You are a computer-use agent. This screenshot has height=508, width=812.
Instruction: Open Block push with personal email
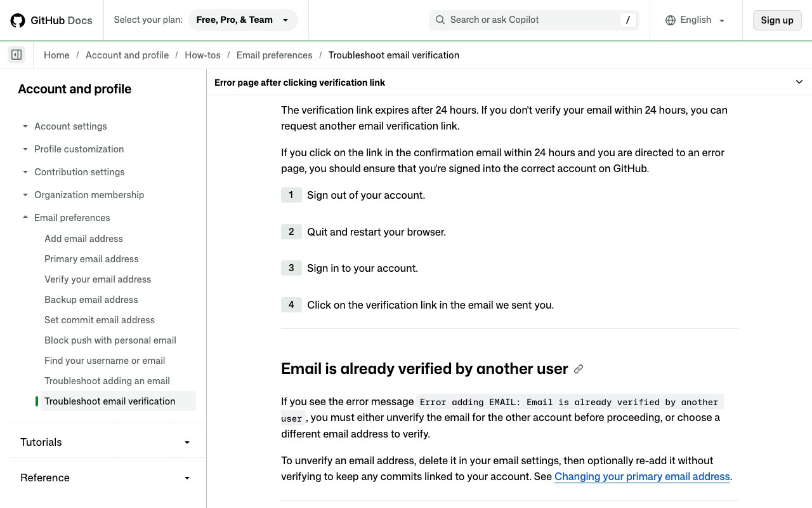click(x=110, y=340)
